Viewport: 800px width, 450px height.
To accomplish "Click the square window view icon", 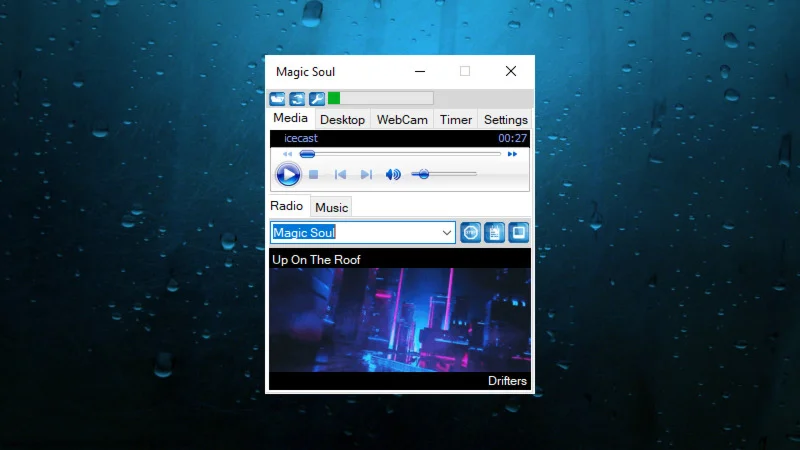I will coord(518,233).
